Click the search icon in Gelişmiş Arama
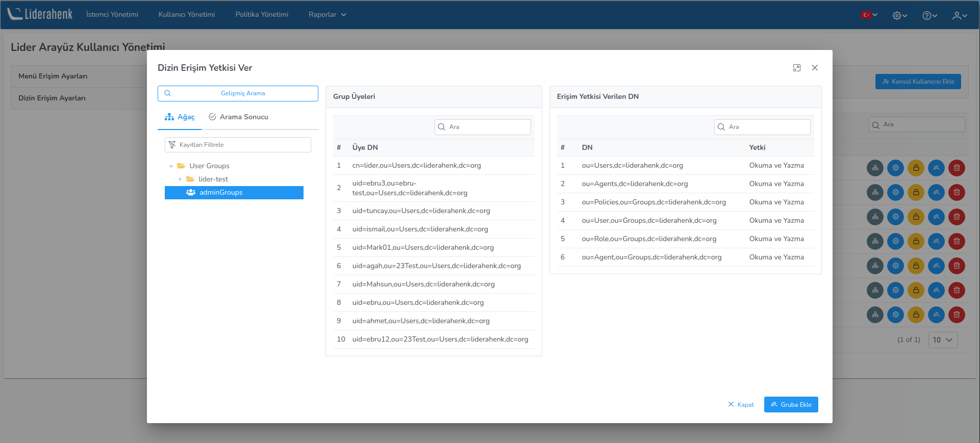980x443 pixels. pyautogui.click(x=167, y=93)
